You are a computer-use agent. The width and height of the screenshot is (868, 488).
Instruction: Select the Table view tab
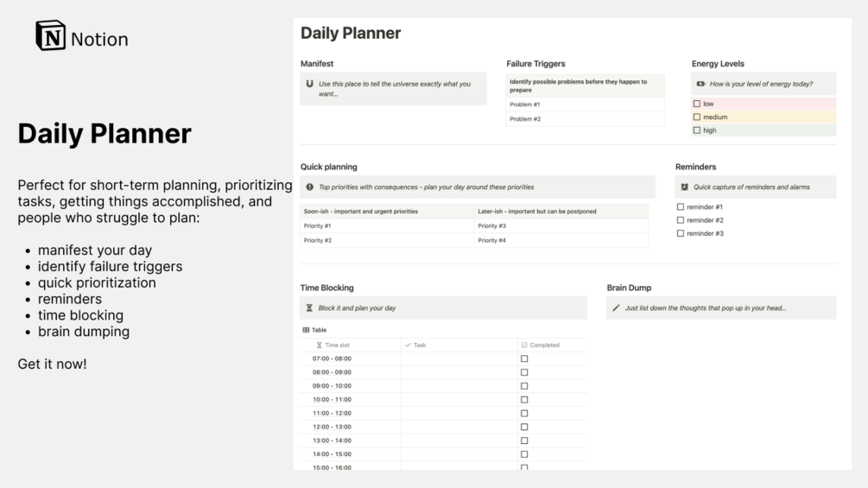click(x=315, y=330)
